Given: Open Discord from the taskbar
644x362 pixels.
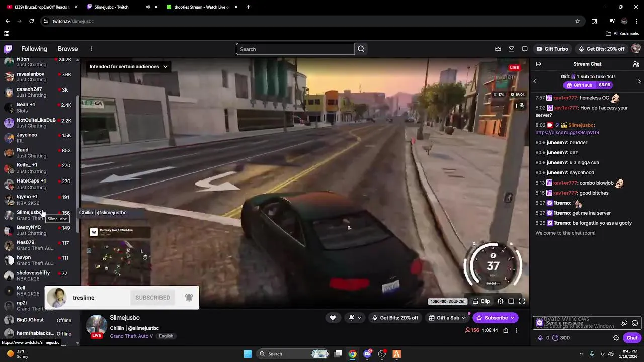Looking at the screenshot, I should coord(367,354).
